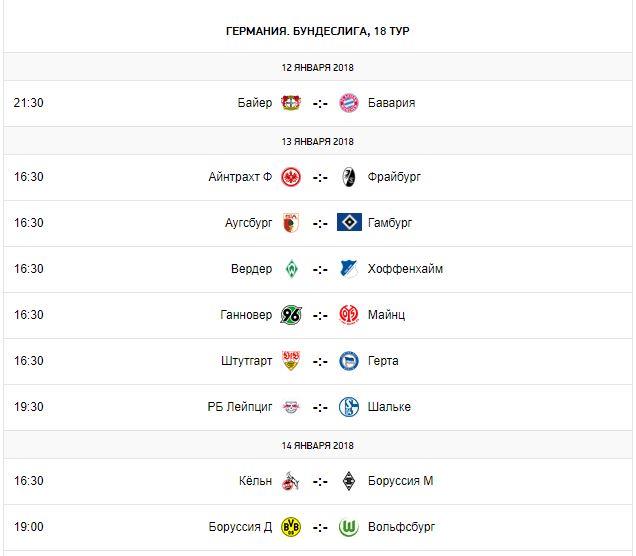Click the Borussia Dortmund BVB logo

coord(291,527)
